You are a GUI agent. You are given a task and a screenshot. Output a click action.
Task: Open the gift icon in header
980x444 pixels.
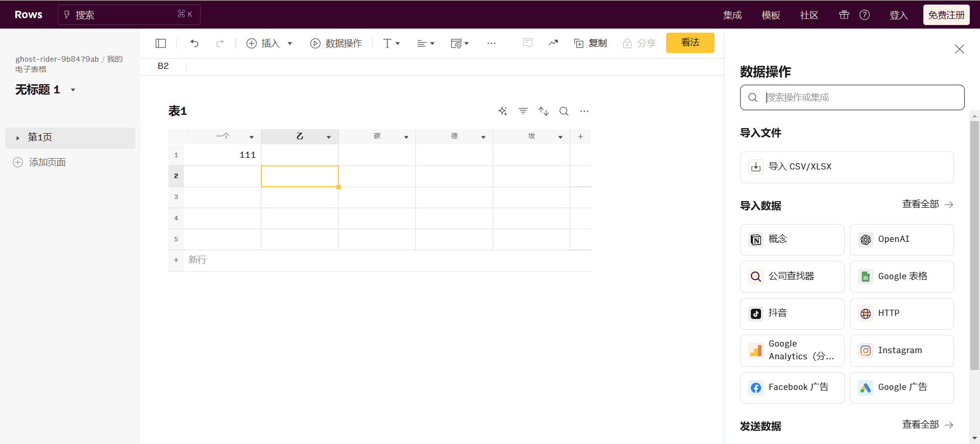click(x=844, y=15)
